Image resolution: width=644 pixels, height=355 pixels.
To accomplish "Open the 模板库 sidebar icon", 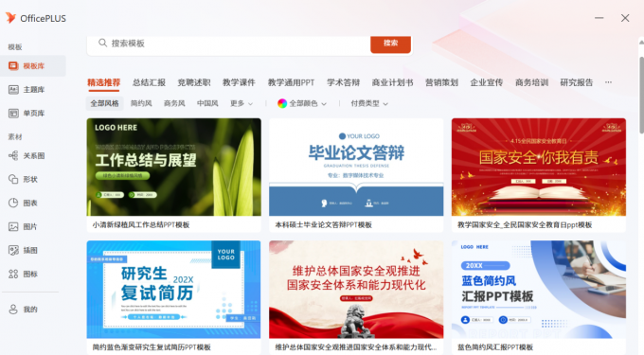I will (13, 65).
